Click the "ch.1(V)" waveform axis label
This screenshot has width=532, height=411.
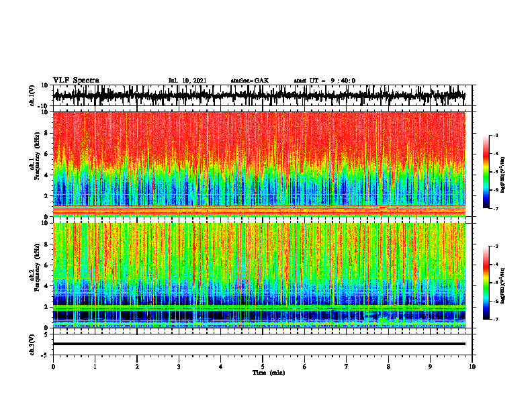[32, 95]
